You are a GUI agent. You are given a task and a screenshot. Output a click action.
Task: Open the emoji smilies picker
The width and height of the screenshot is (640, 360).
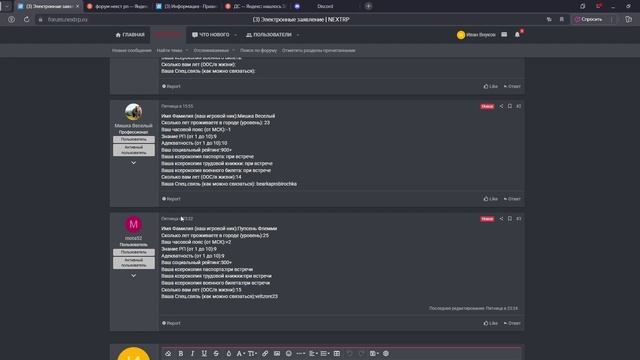289,353
